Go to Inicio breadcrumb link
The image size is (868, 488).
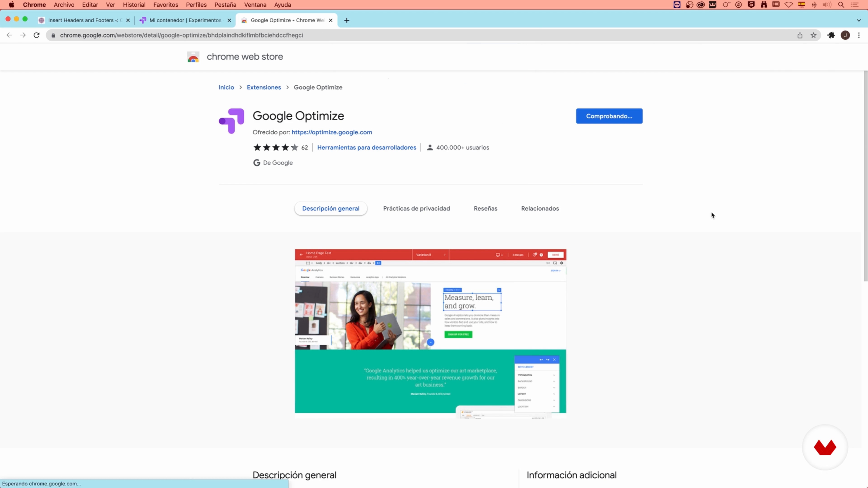[226, 87]
